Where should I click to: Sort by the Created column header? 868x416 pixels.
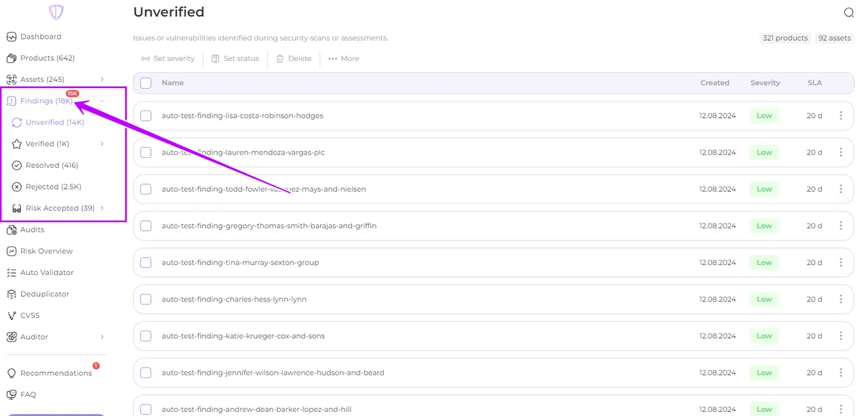(x=715, y=83)
